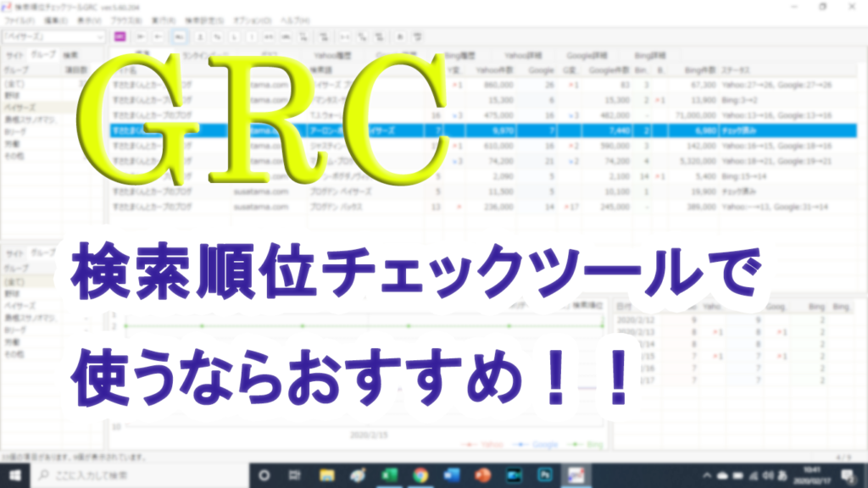Open the volume tray icon
868x488 pixels.
point(768,475)
